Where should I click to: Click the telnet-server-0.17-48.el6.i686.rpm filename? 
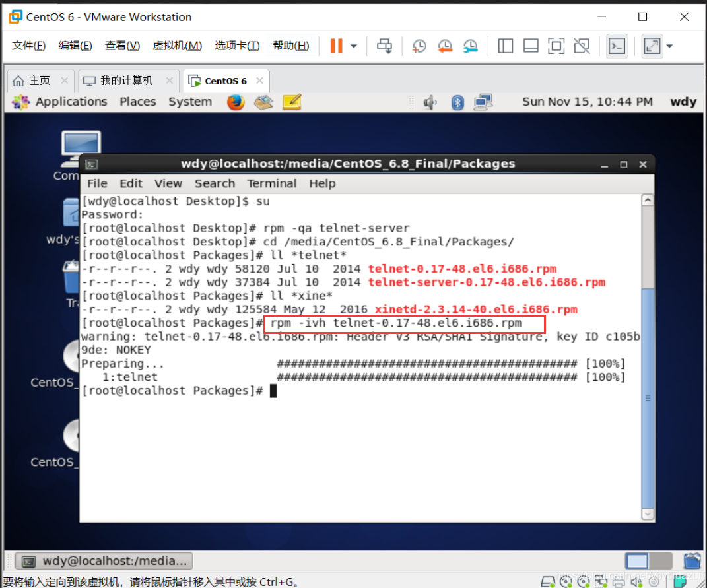487,282
